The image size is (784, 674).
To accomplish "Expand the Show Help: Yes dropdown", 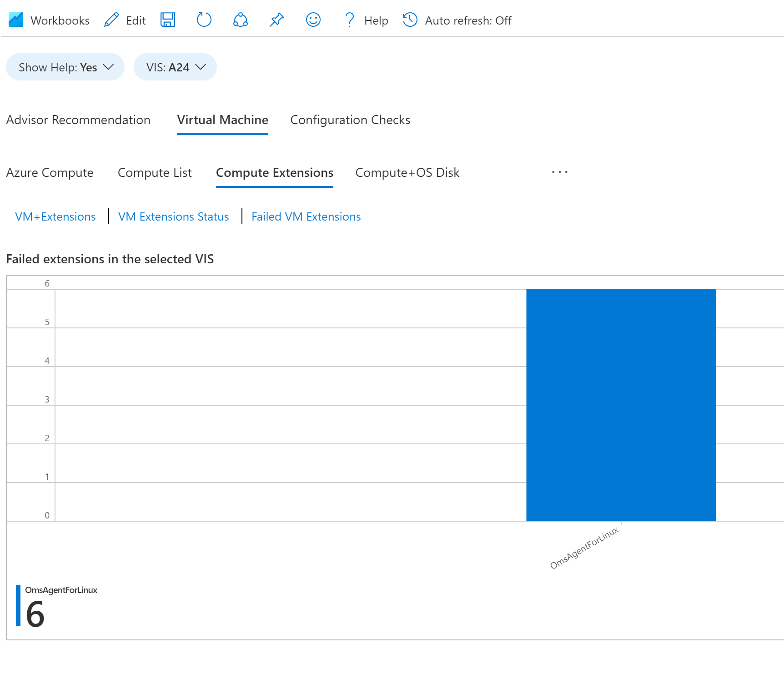I will 65,67.
